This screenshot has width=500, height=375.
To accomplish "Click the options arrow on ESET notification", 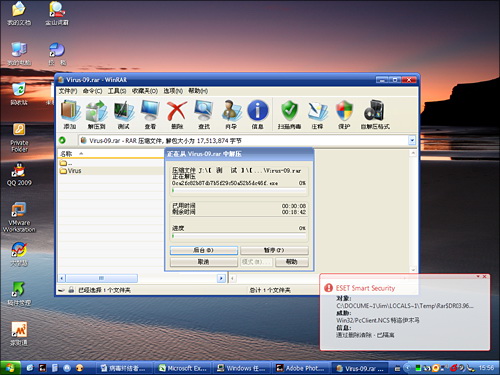I will pyautogui.click(x=478, y=276).
